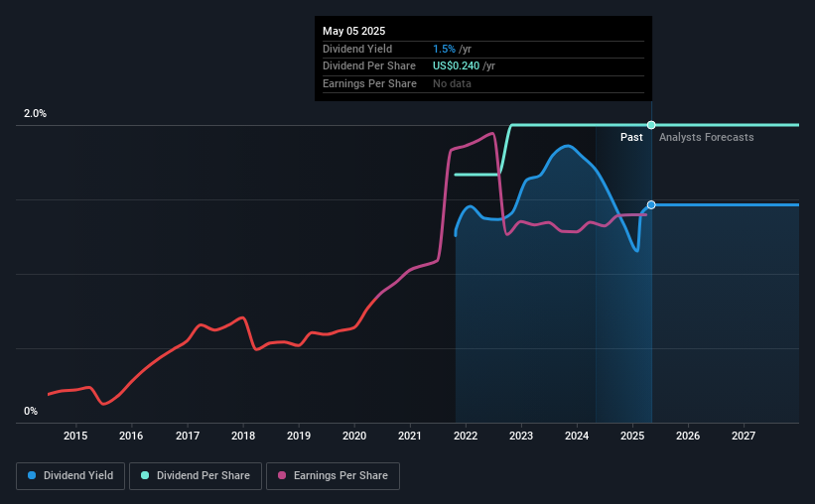This screenshot has height=504, width=815.
Task: Select the teal dividend per share data point marker
Action: [x=651, y=125]
